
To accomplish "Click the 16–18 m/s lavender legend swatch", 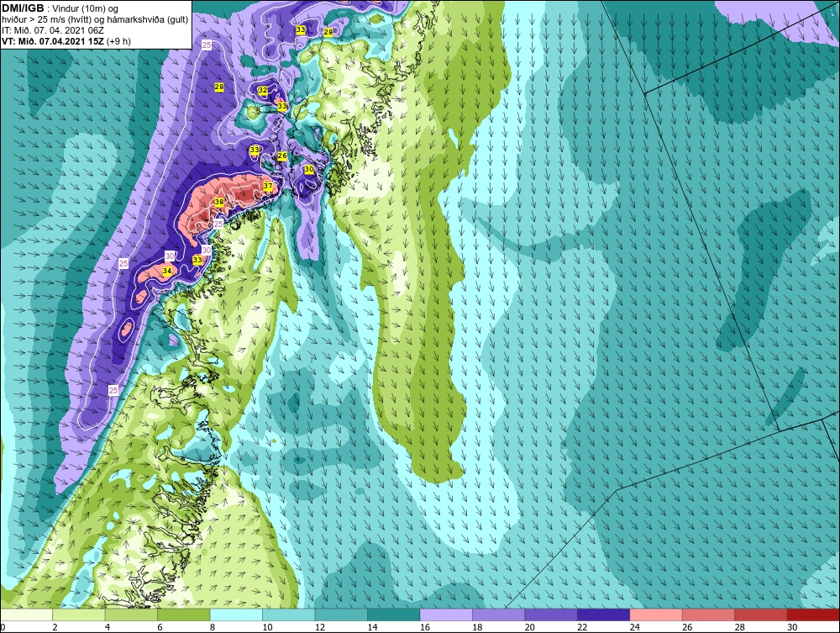I will point(446,615).
